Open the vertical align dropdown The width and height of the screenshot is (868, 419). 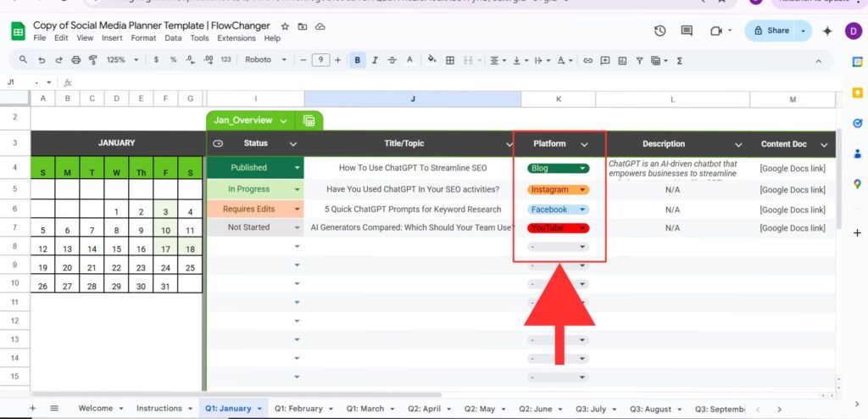(x=520, y=60)
